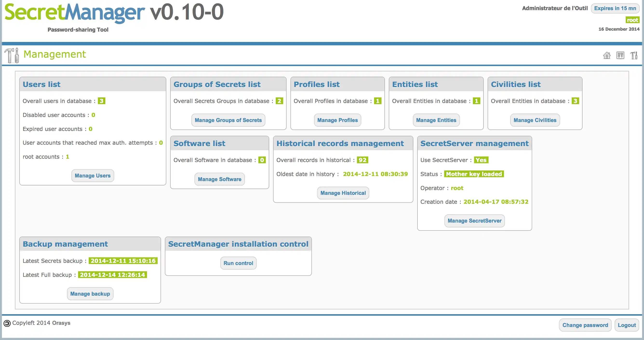This screenshot has height=340, width=644.
Task: Click the grid/table view icon top right
Action: [x=620, y=55]
